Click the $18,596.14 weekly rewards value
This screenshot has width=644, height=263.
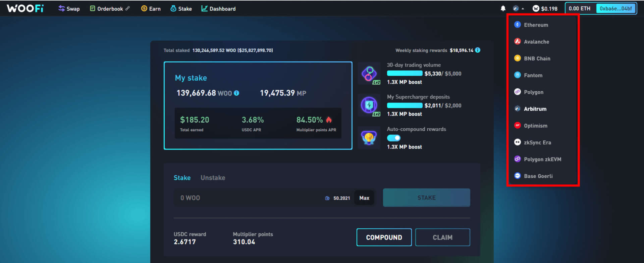point(462,50)
